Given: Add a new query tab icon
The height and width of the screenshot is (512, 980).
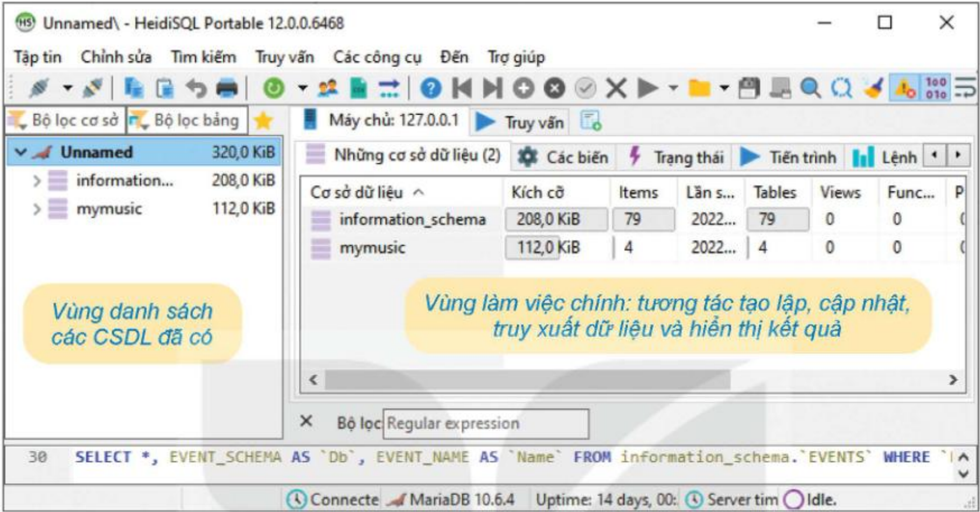Looking at the screenshot, I should (591, 121).
